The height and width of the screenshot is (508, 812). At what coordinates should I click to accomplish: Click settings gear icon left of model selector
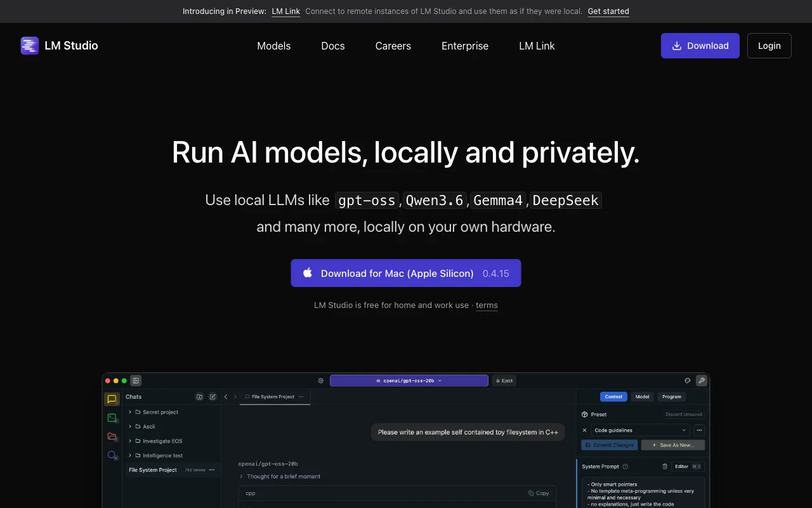click(x=321, y=381)
